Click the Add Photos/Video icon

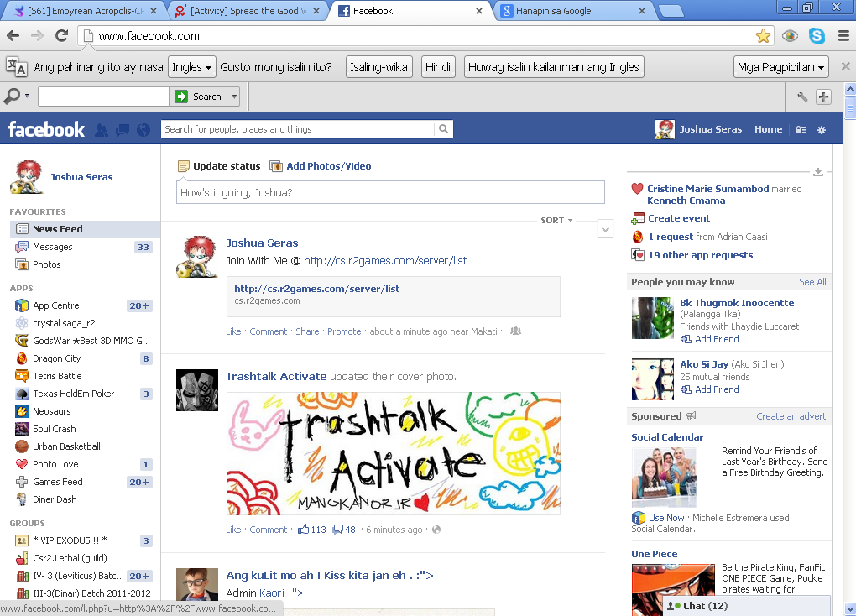(276, 166)
